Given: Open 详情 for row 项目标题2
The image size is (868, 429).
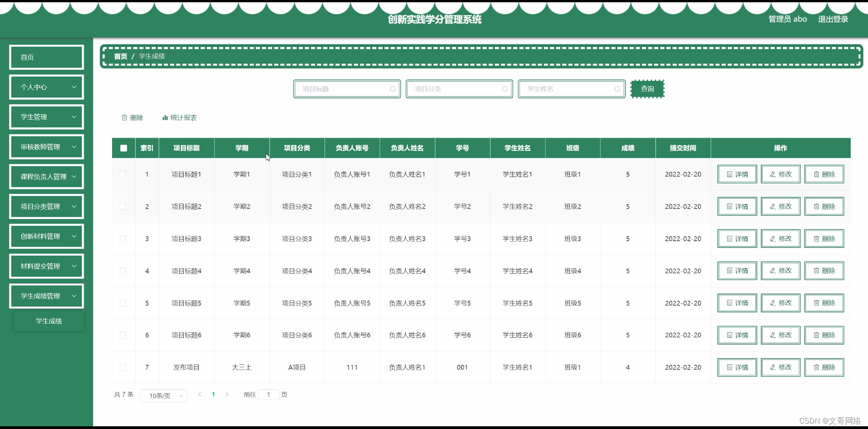Looking at the screenshot, I should (x=737, y=206).
